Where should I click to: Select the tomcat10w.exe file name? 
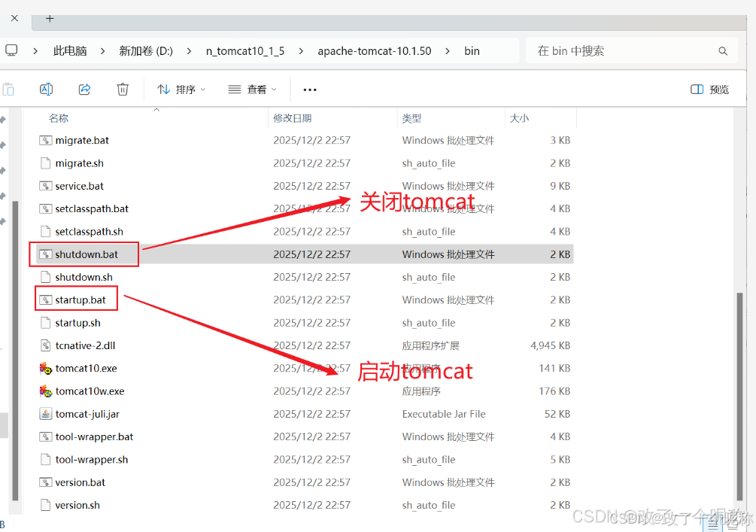click(x=90, y=391)
